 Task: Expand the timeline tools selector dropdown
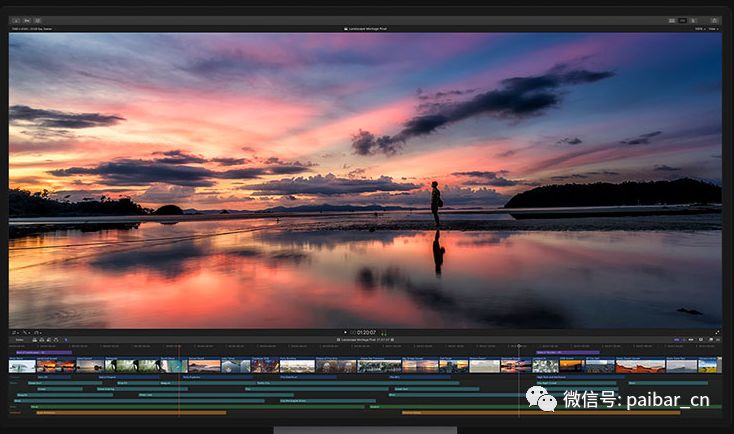point(69,340)
